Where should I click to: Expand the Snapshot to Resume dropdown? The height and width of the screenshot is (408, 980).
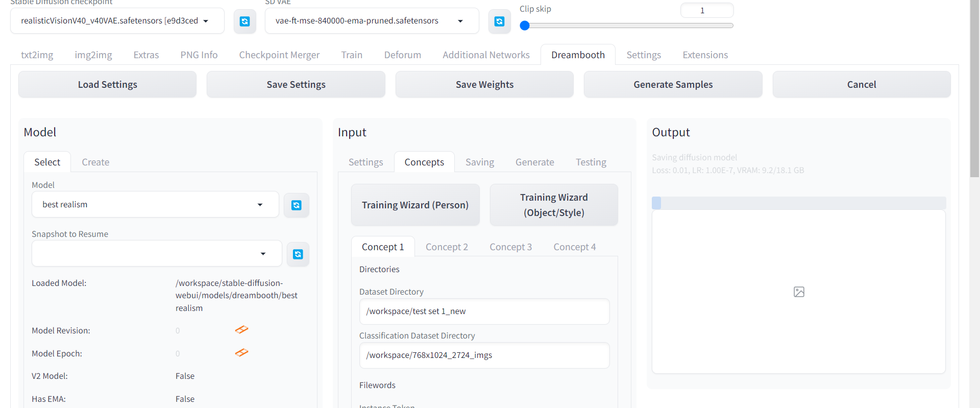[x=157, y=254]
